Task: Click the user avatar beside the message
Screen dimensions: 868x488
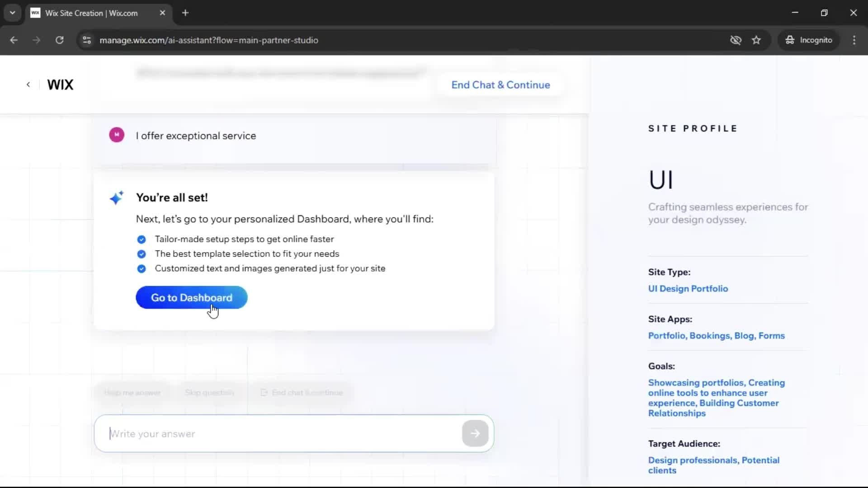Action: click(x=117, y=135)
